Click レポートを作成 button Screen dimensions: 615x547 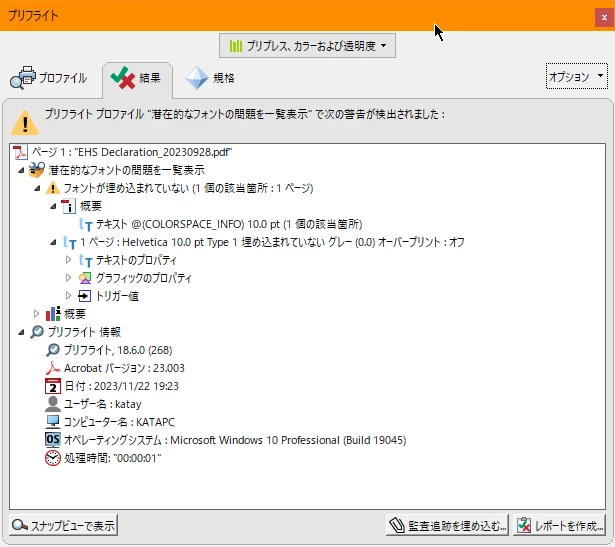[x=559, y=525]
